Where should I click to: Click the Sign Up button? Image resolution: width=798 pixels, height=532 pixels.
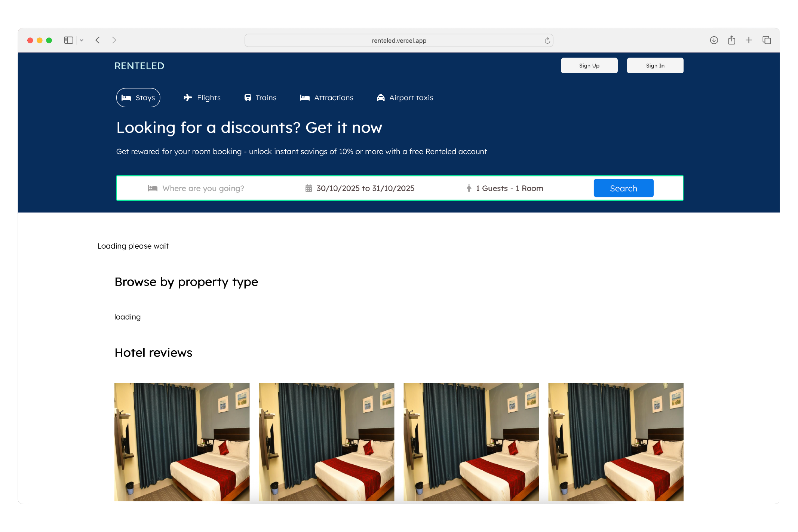[x=589, y=65]
